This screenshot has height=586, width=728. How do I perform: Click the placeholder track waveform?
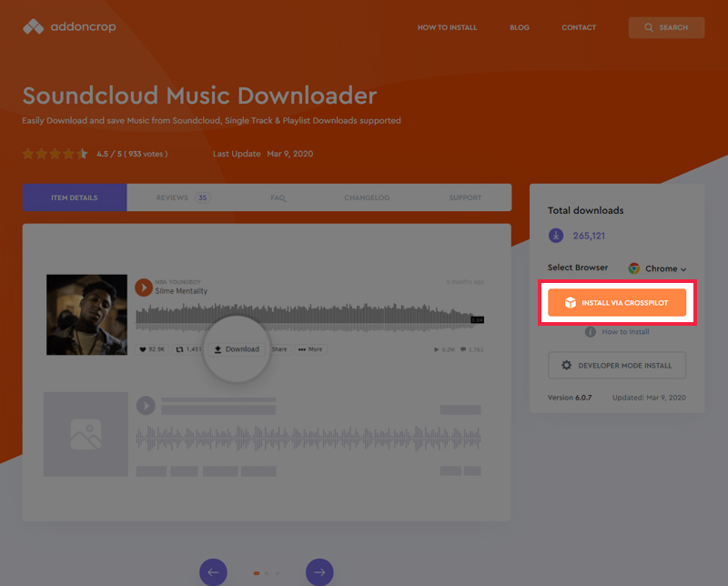(308, 439)
